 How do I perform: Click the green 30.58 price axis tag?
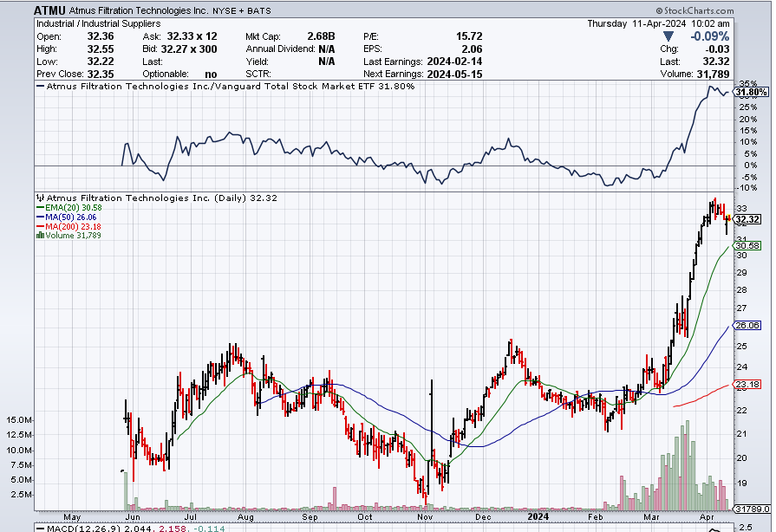click(747, 246)
